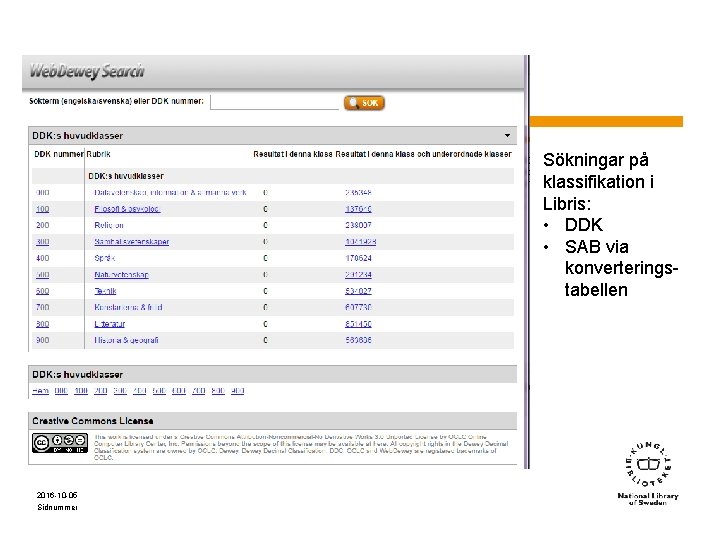Screen dimensions: 720x540
Task: Click the slide title Sökningar på klassifikation i Libris
Action: (x=598, y=182)
